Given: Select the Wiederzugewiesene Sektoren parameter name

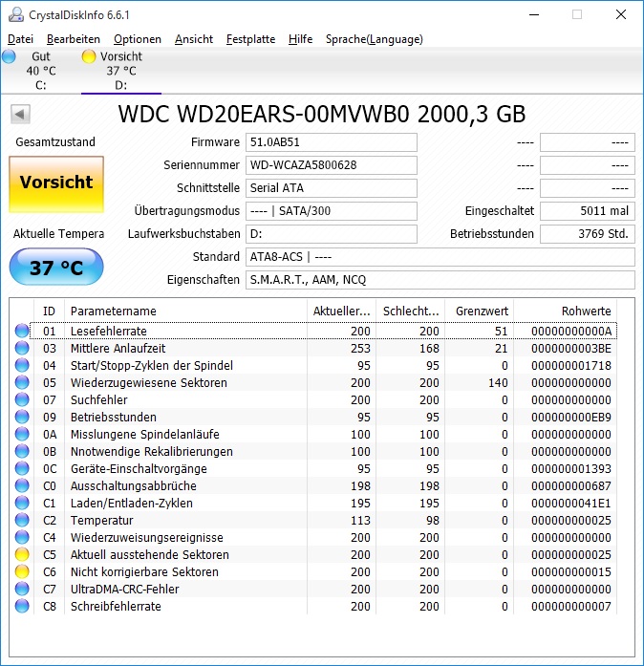Looking at the screenshot, I should coord(149,383).
